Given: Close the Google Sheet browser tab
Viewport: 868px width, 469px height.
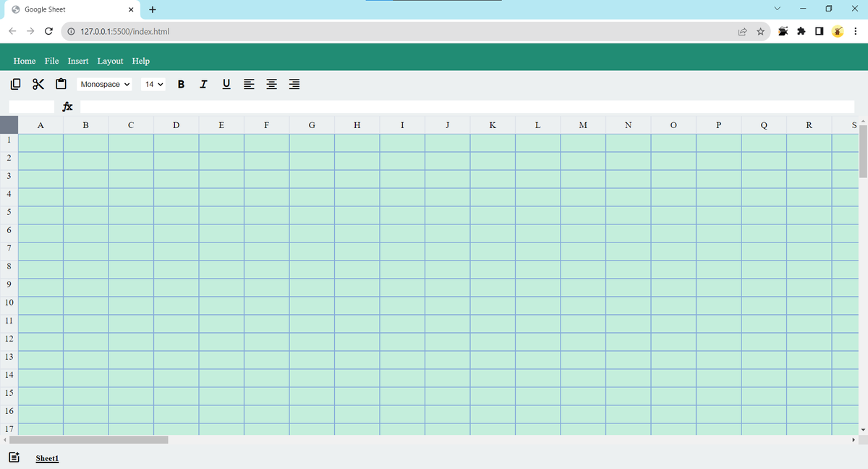Looking at the screenshot, I should [131, 9].
